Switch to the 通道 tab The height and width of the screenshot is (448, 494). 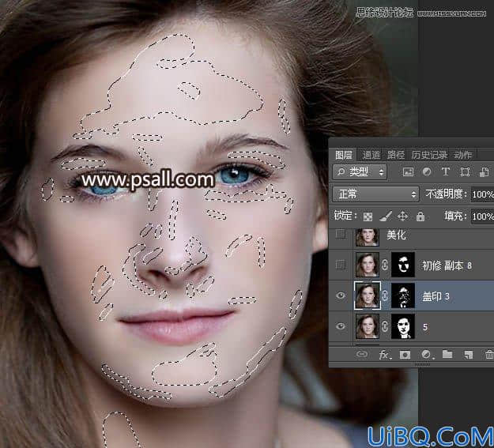point(371,155)
